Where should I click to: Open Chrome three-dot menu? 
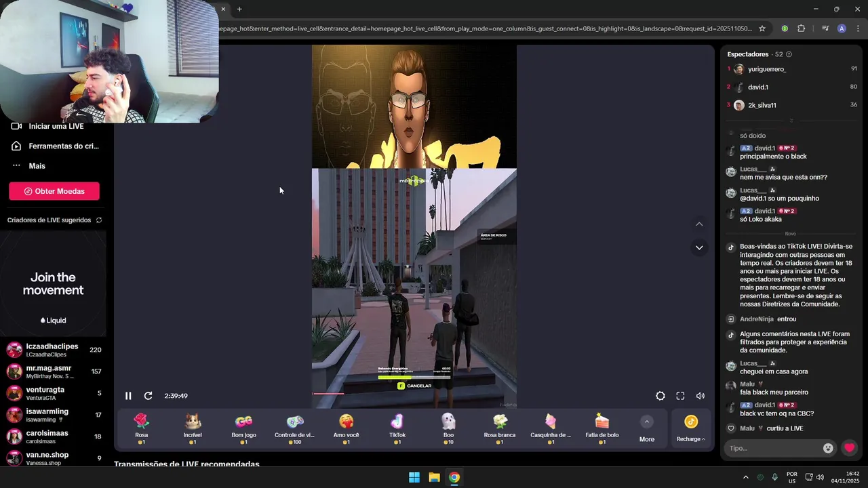[859, 28]
